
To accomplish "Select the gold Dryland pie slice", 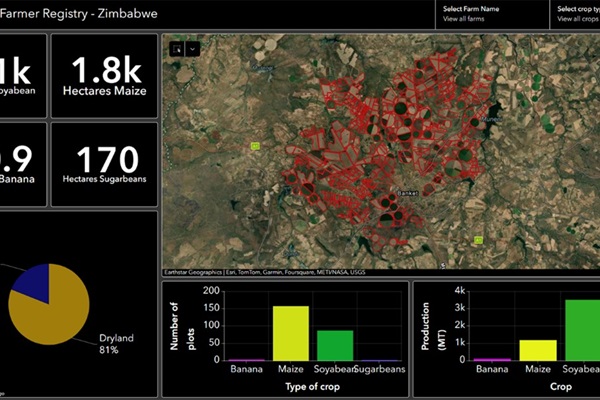I will pos(52,314).
